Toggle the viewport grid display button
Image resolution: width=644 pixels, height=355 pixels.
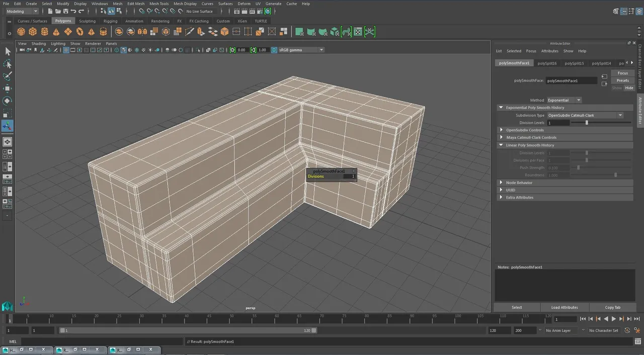(x=66, y=50)
